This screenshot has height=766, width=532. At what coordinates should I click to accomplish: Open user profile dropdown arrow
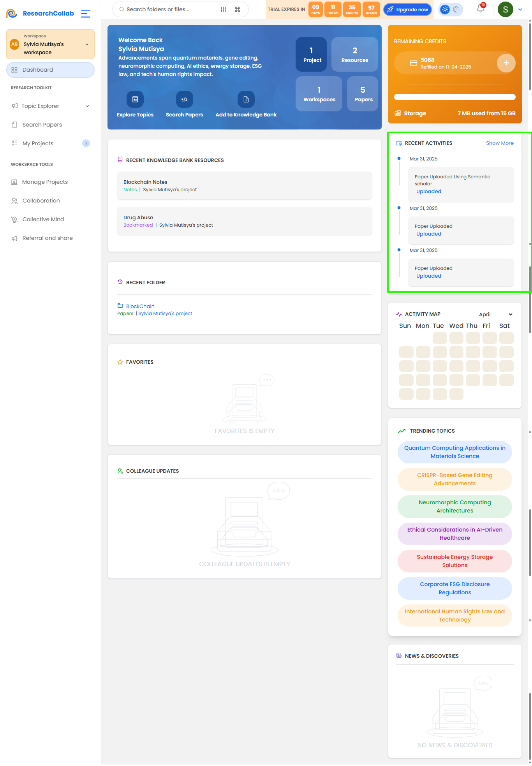click(x=520, y=9)
